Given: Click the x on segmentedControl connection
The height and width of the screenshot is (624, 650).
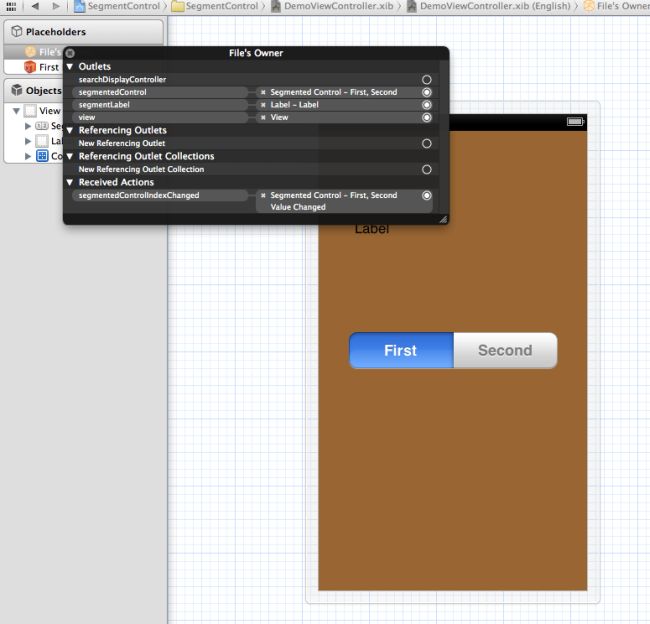Looking at the screenshot, I should [x=263, y=92].
